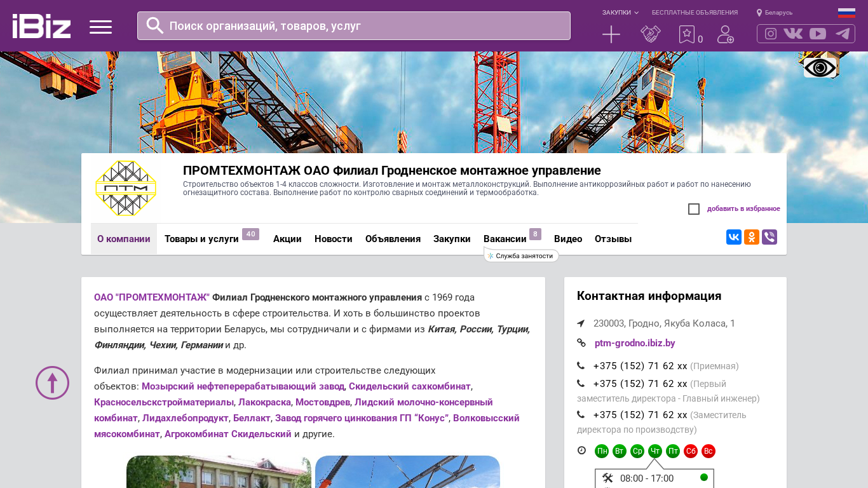The height and width of the screenshot is (488, 868).
Task: Open the handshake partners icon
Action: tap(651, 34)
